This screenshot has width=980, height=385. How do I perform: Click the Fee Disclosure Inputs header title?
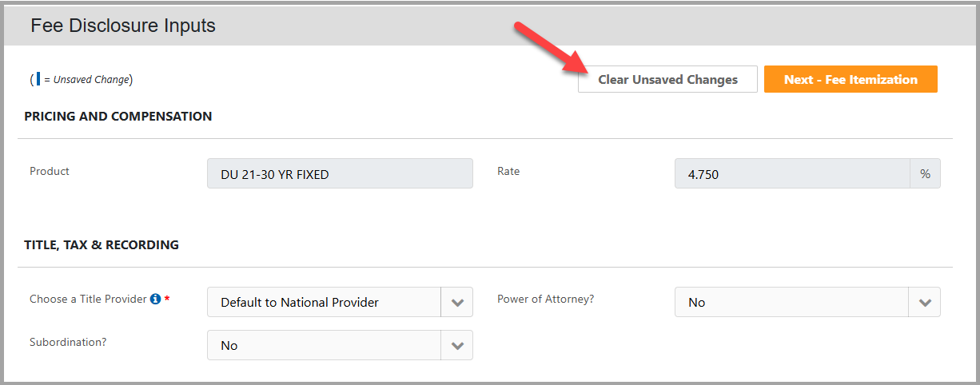123,26
